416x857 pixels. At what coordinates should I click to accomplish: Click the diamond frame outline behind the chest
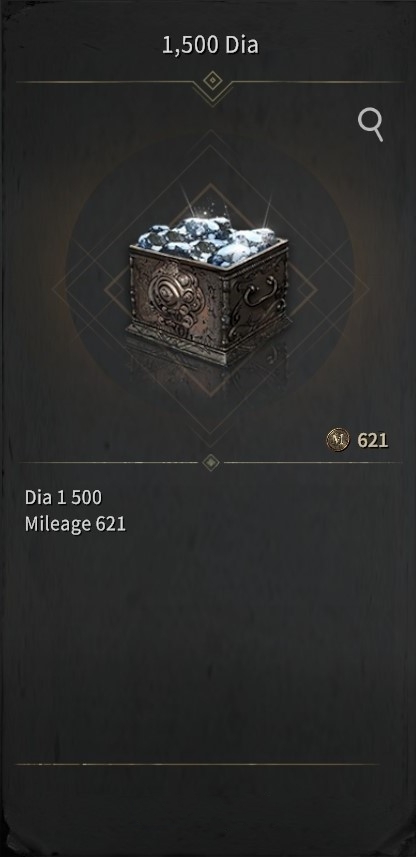coord(211,290)
